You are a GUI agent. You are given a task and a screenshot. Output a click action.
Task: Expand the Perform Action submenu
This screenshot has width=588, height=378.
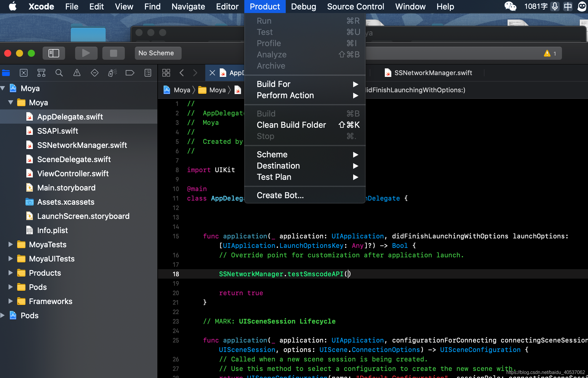click(x=285, y=95)
